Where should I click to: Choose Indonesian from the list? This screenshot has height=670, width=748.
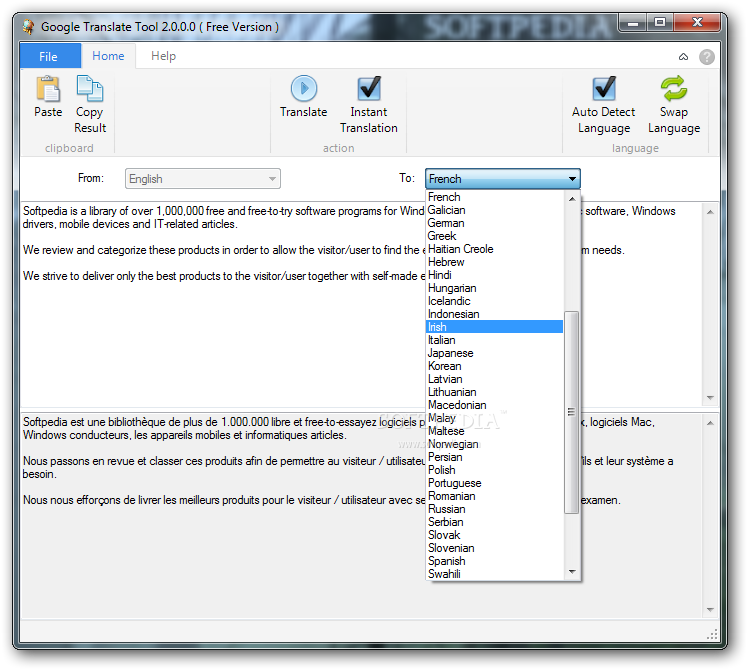point(494,314)
